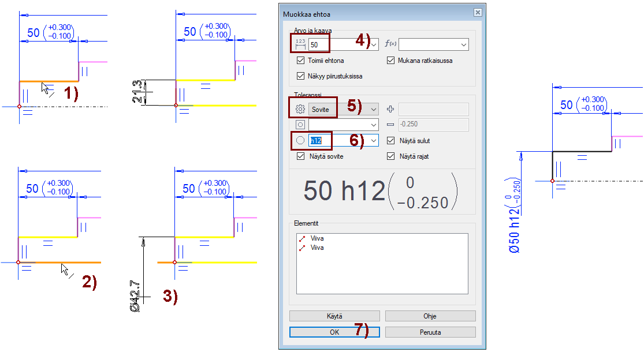The image size is (644, 352).
Task: Click the Käytä apply button
Action: [x=334, y=316]
